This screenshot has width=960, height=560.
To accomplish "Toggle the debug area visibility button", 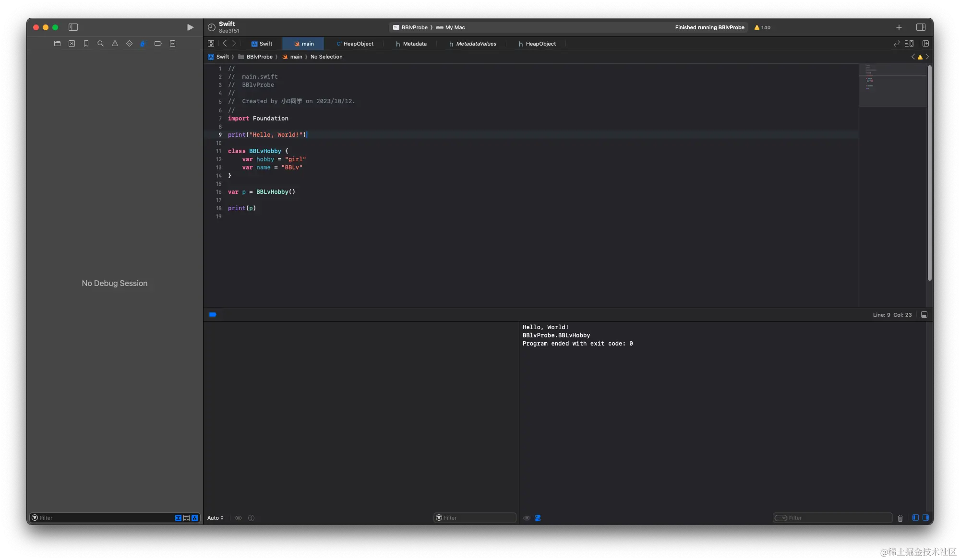I will click(924, 315).
